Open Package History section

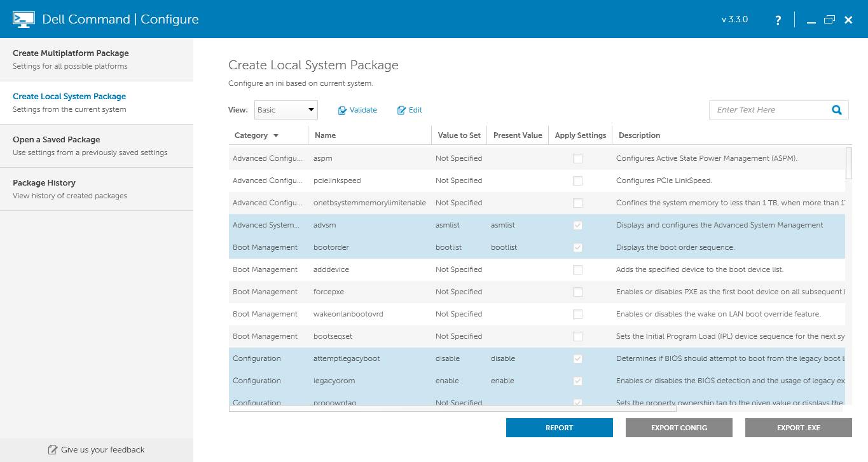point(97,189)
